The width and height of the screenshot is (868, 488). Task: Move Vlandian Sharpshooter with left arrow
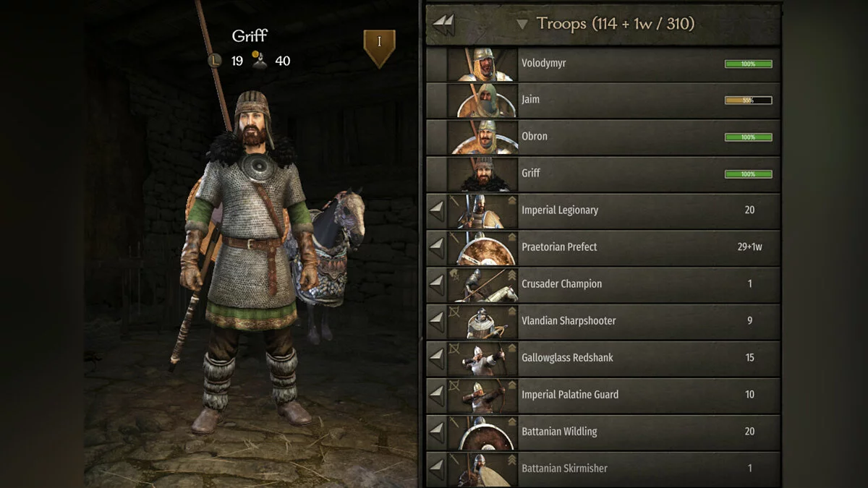pyautogui.click(x=437, y=321)
